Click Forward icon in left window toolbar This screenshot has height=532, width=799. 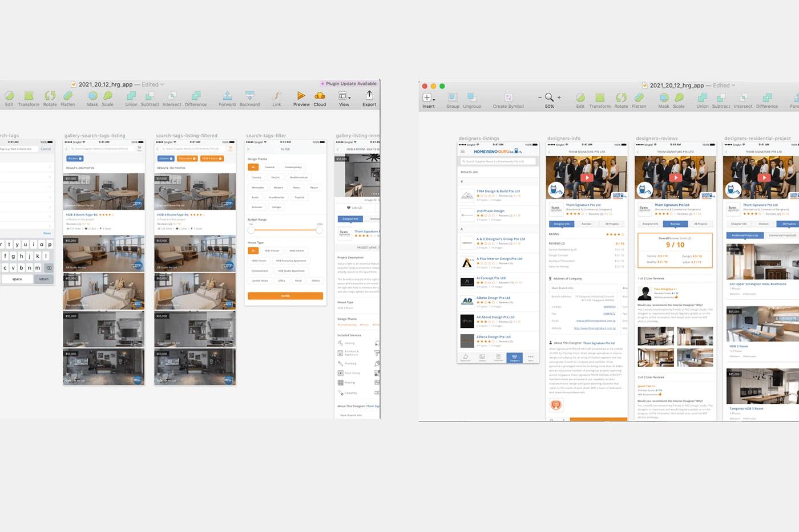click(x=227, y=95)
